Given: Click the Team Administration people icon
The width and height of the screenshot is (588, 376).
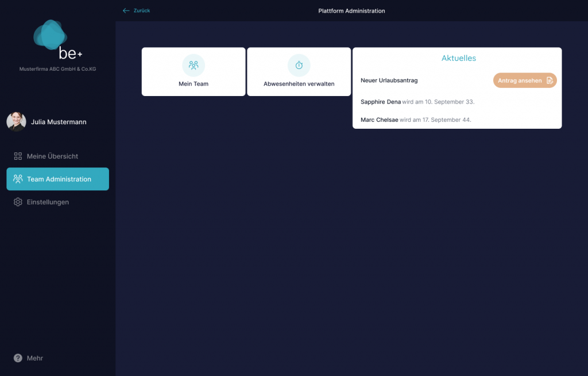Looking at the screenshot, I should [18, 179].
